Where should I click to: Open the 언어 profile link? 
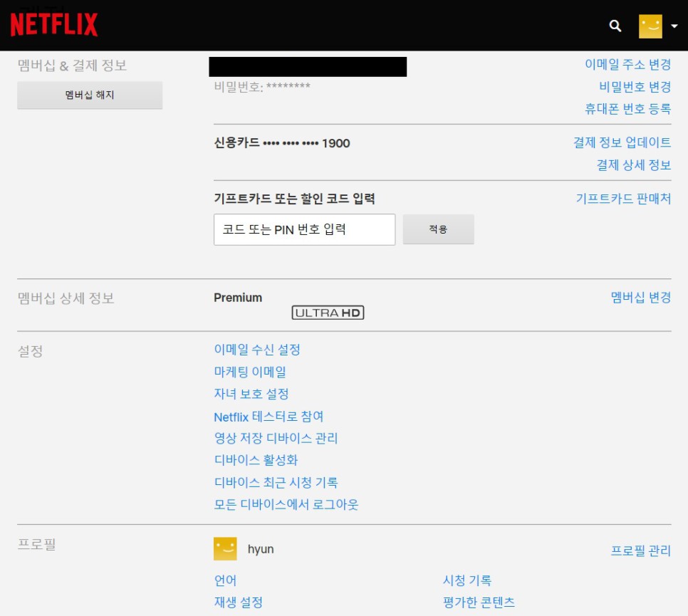pos(226,580)
